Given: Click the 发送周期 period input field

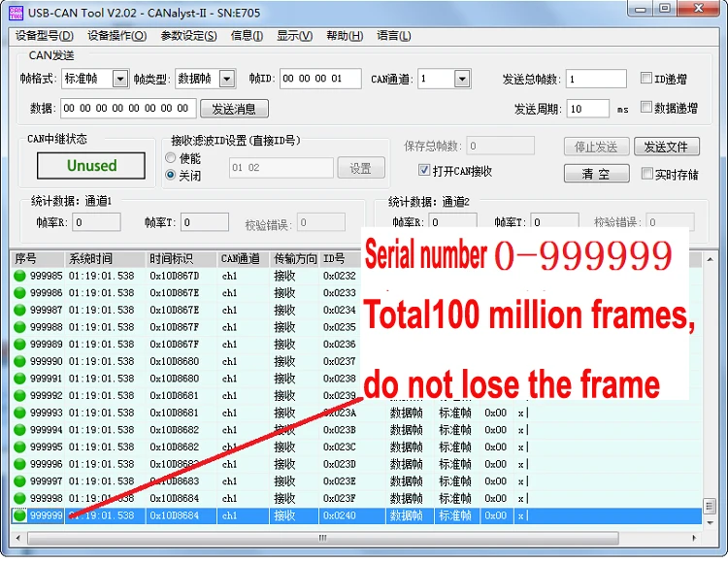Looking at the screenshot, I should pyautogui.click(x=588, y=109).
